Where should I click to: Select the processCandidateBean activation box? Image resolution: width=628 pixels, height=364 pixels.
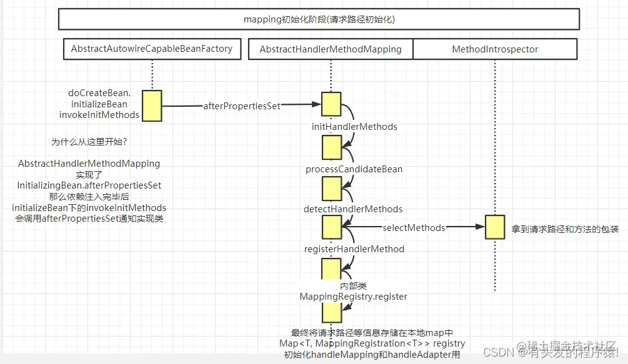pyautogui.click(x=331, y=147)
